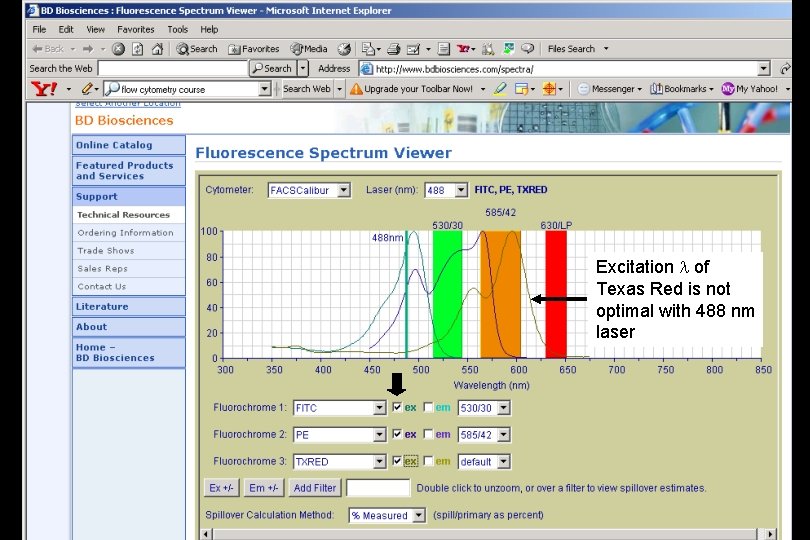This screenshot has height=540, width=810.
Task: Click the Forward navigation arrow
Action: click(88, 49)
